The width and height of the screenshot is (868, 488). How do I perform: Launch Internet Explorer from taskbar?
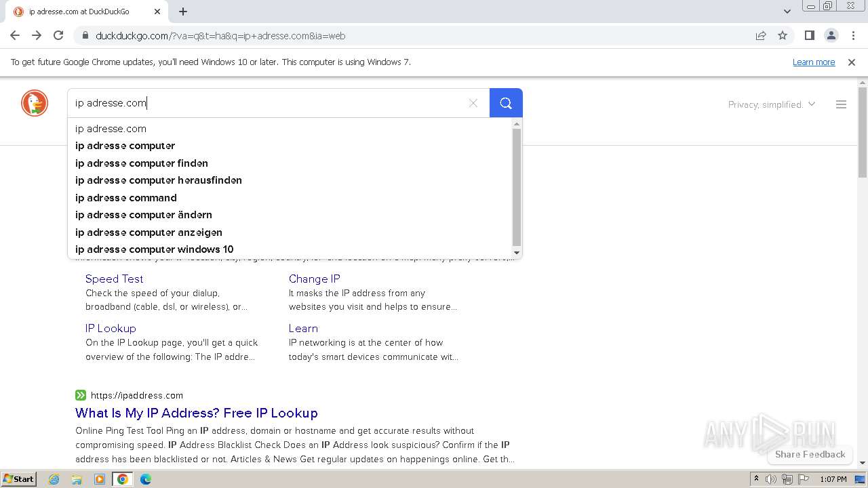pyautogui.click(x=54, y=479)
